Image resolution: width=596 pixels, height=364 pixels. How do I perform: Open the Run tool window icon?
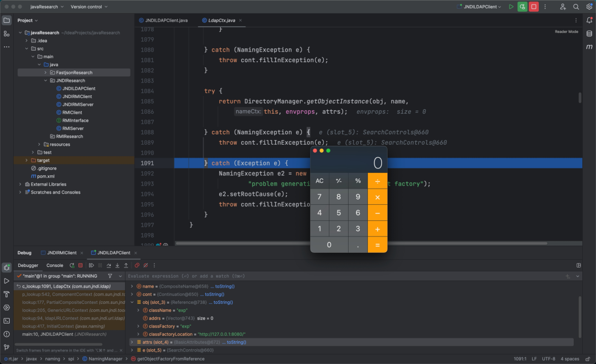coord(7,281)
